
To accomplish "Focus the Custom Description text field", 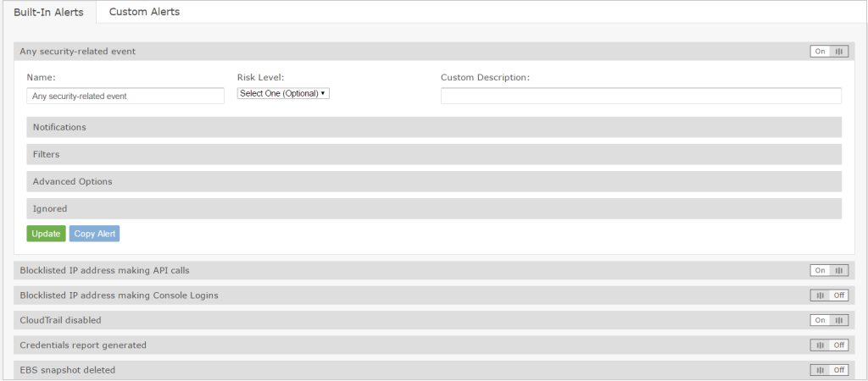I will tap(640, 96).
